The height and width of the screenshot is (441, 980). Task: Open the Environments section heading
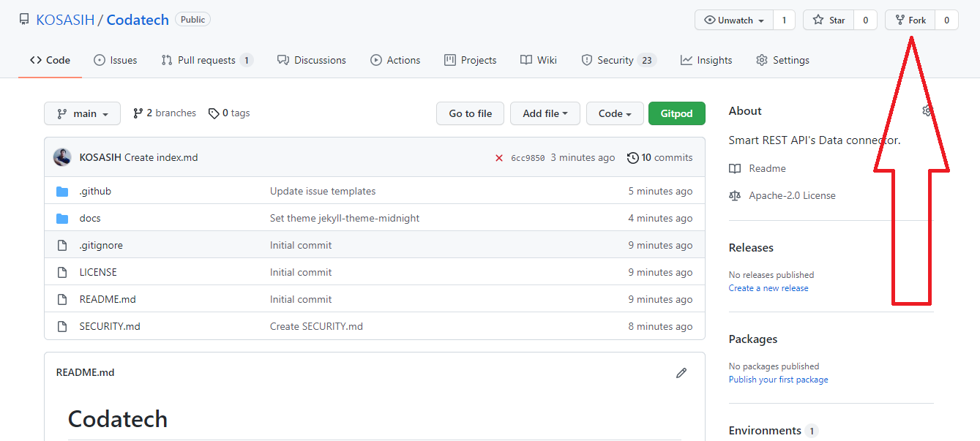765,430
